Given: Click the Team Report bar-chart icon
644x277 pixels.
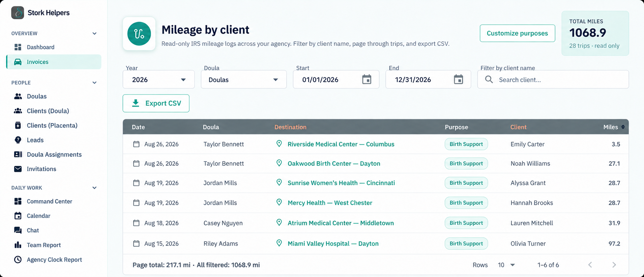Looking at the screenshot, I should 18,245.
